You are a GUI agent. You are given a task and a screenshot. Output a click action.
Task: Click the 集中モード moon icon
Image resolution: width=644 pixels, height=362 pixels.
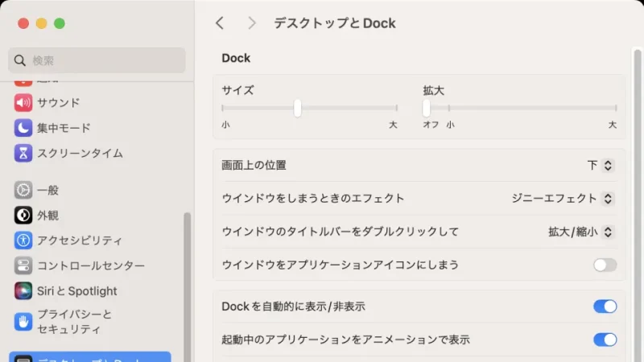coord(23,128)
